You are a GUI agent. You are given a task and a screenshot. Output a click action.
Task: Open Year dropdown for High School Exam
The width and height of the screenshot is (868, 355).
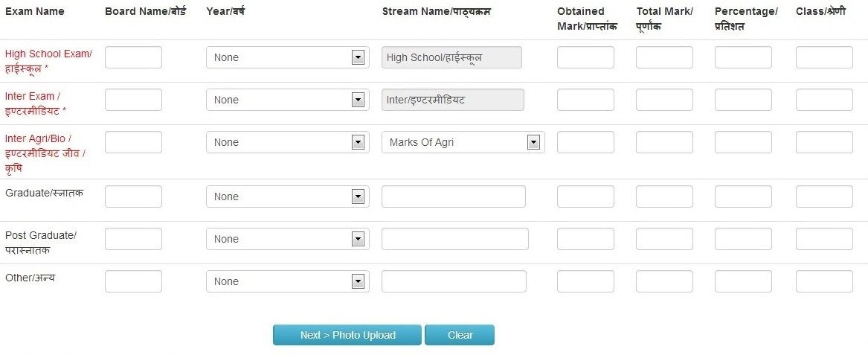tap(287, 57)
